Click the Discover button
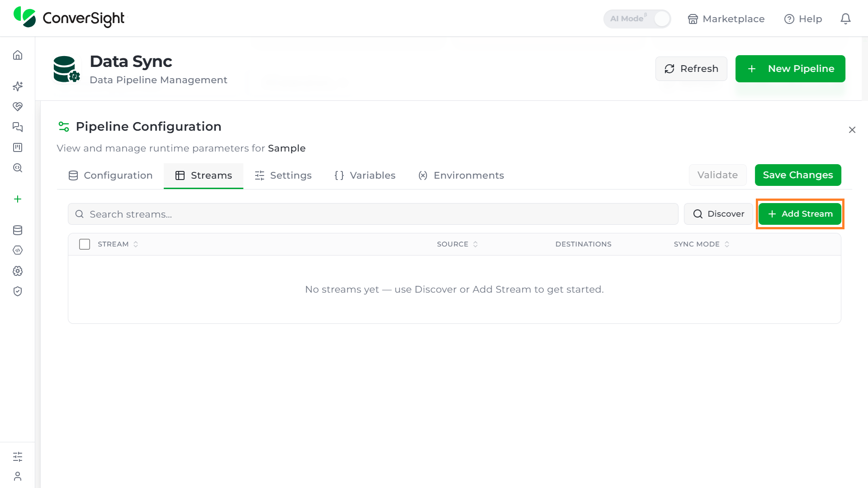 click(718, 214)
